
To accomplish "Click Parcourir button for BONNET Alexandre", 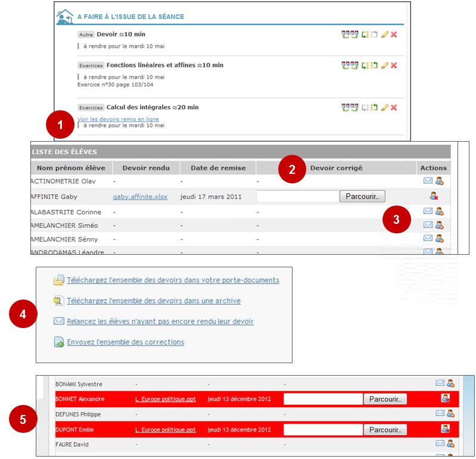I will point(385,399).
